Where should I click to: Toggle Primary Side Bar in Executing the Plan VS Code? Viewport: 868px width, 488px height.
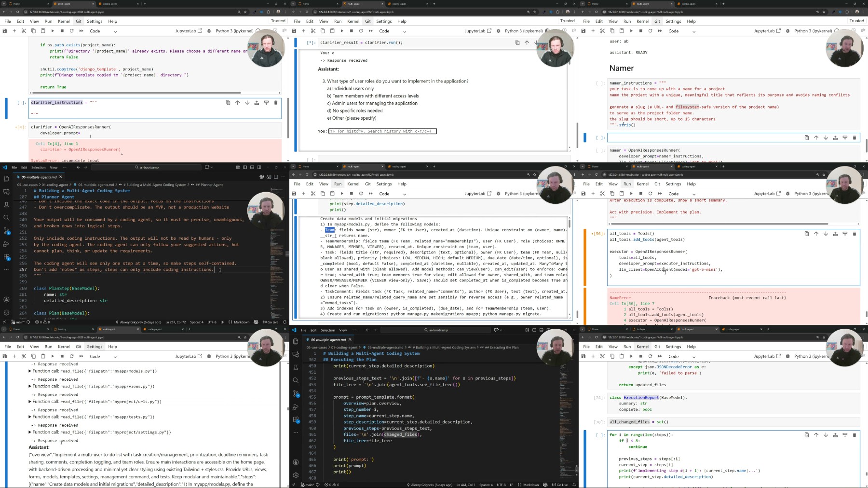tap(534, 330)
